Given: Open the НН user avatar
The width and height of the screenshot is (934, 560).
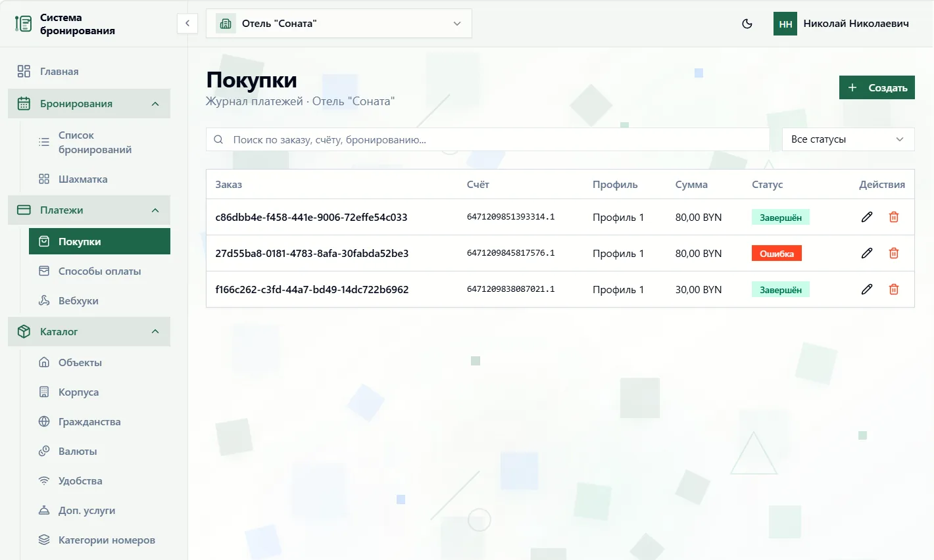Looking at the screenshot, I should coord(785,24).
